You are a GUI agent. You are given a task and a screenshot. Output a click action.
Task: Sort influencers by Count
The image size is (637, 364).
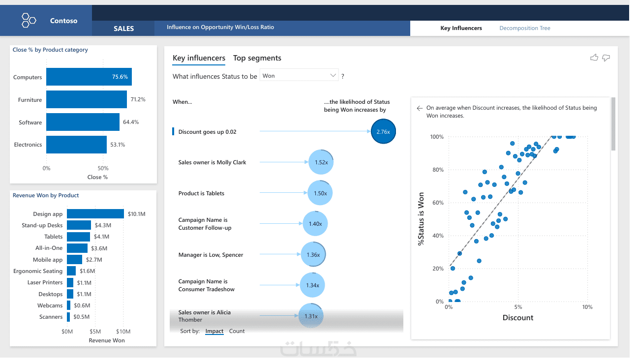click(237, 331)
